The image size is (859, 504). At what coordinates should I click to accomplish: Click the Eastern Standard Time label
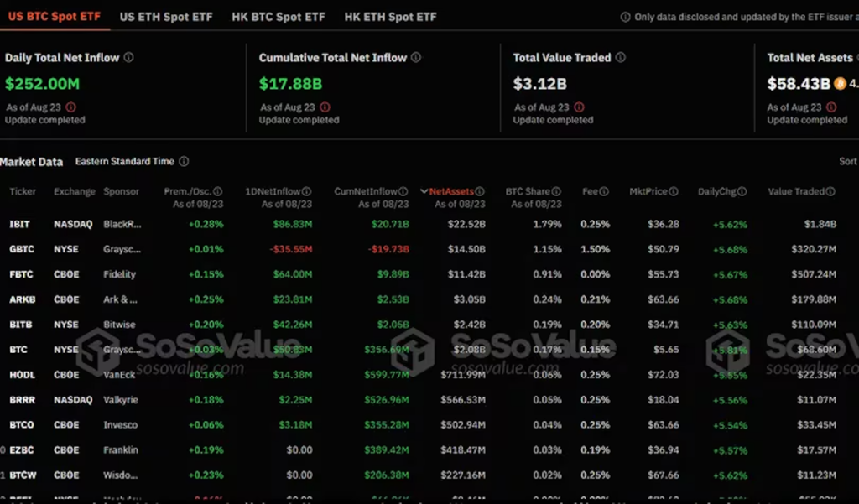coord(125,161)
